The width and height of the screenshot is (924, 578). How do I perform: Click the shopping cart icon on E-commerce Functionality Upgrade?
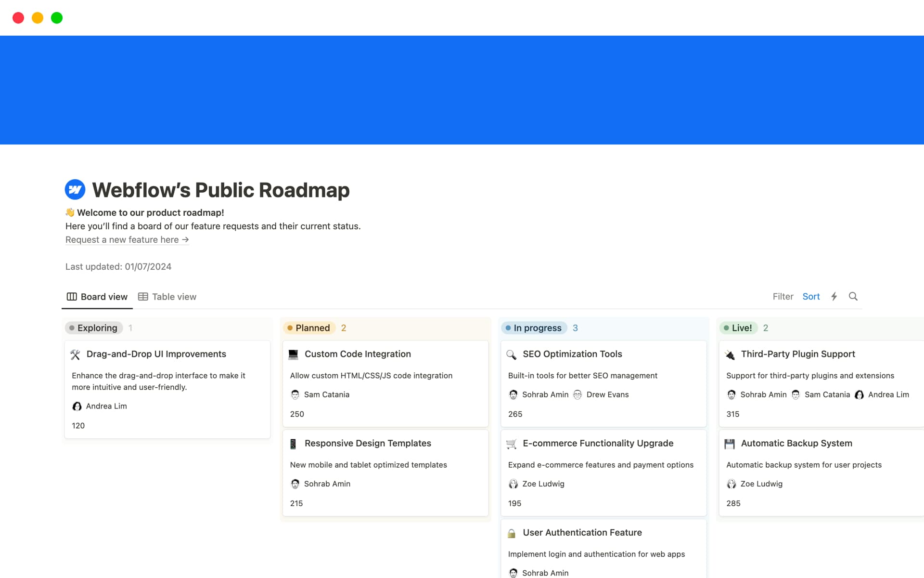[512, 443]
